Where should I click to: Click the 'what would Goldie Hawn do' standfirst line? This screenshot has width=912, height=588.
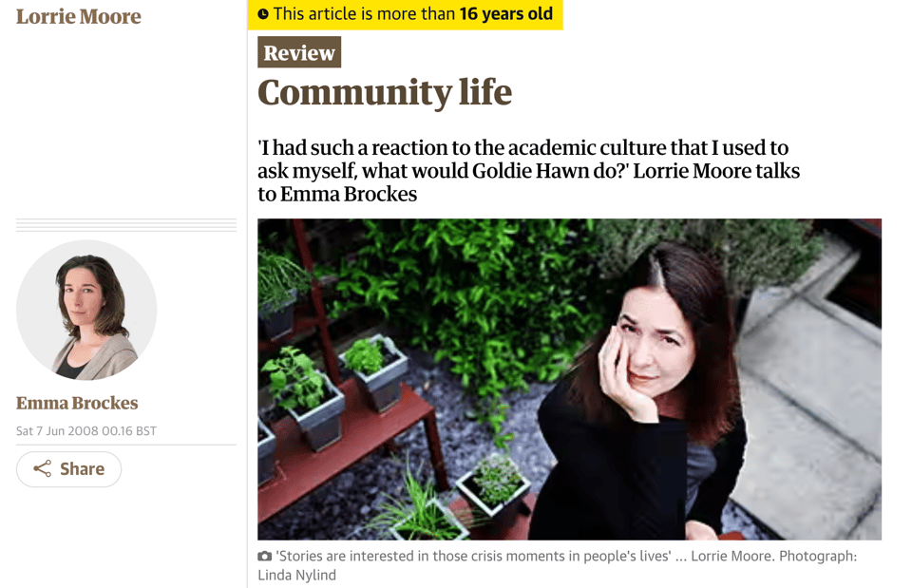528,171
